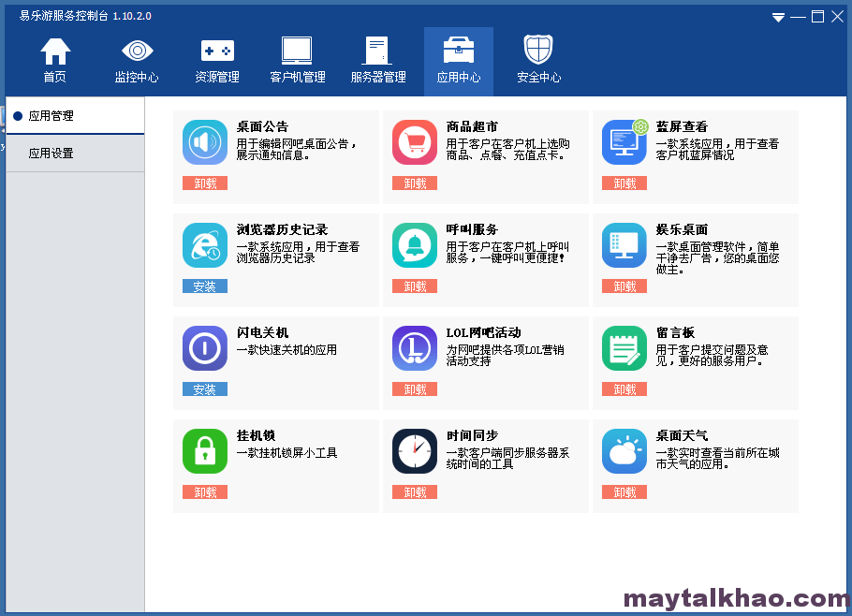The height and width of the screenshot is (616, 852).
Task: Open 监控中心 monitoring center tab
Action: point(137,60)
